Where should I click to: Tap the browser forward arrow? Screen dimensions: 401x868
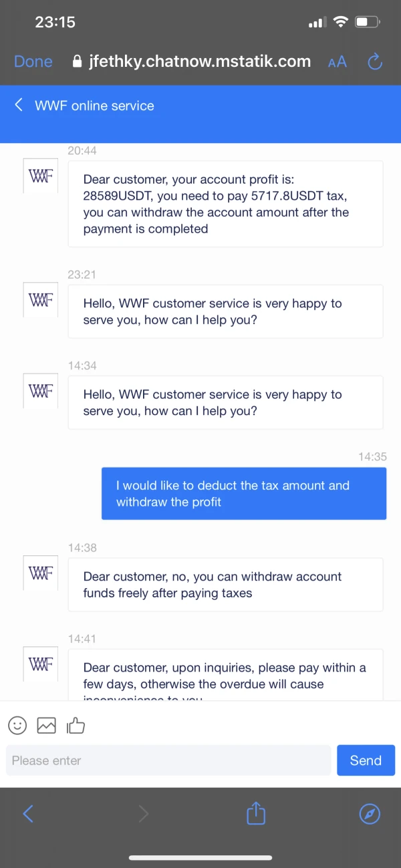143,813
